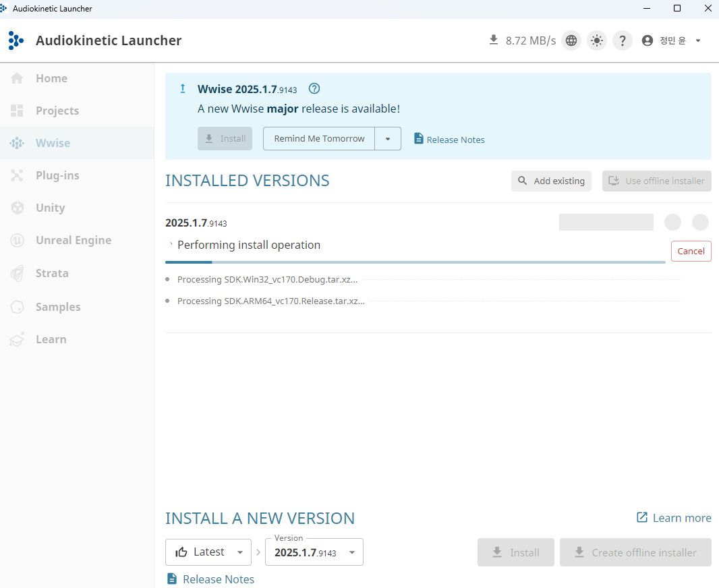Click 'Performing install operation' status text
The width and height of the screenshot is (719, 588).
point(248,245)
